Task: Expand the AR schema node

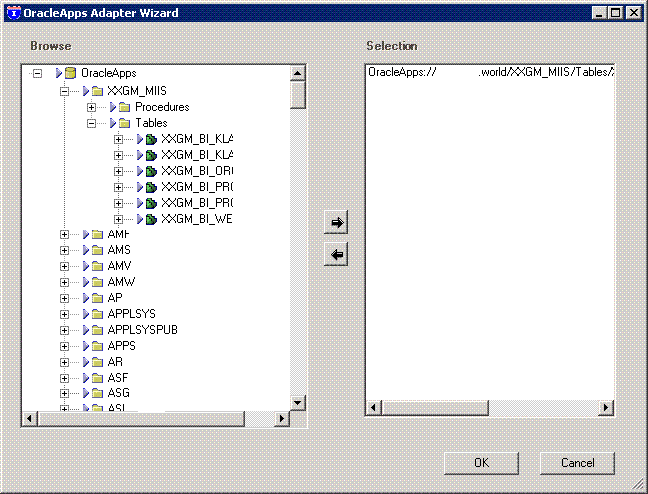Action: pyautogui.click(x=64, y=363)
